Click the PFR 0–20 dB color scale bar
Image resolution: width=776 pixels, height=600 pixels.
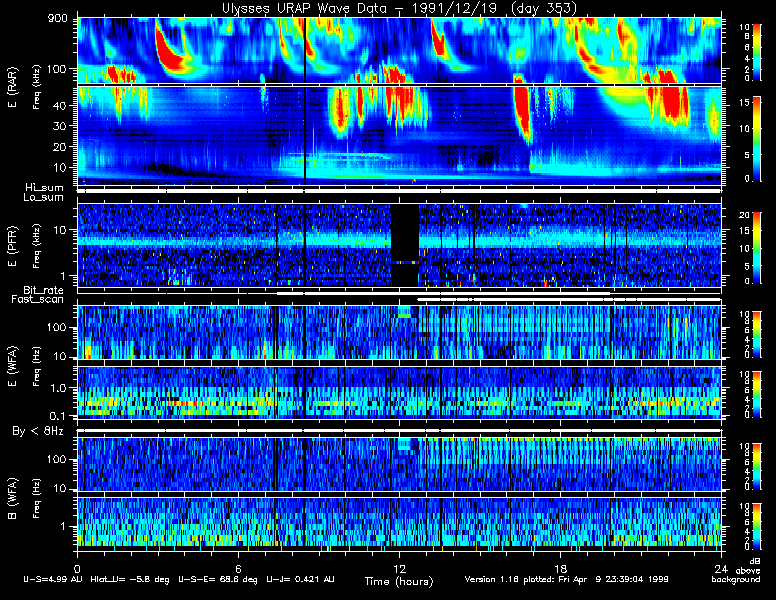(757, 248)
